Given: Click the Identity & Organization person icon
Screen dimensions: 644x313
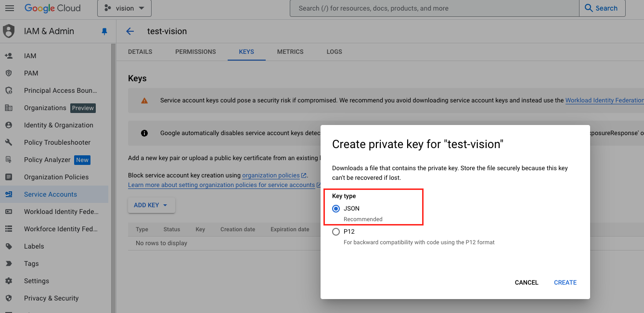Looking at the screenshot, I should tap(9, 125).
